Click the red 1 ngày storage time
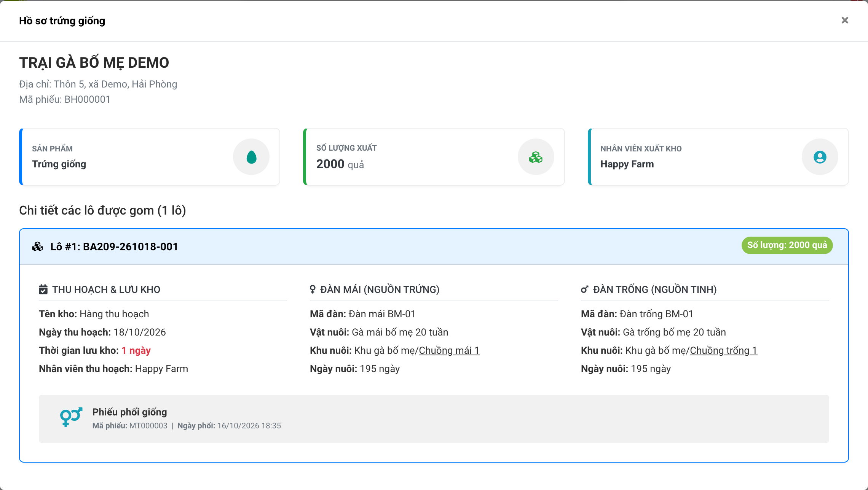The height and width of the screenshot is (490, 868). 136,350
